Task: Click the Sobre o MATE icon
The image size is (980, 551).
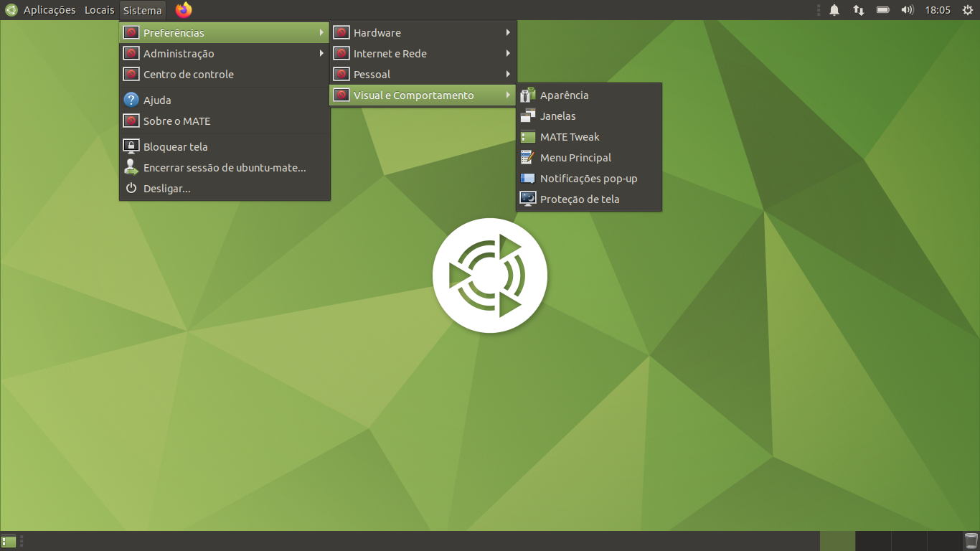Action: [x=131, y=121]
